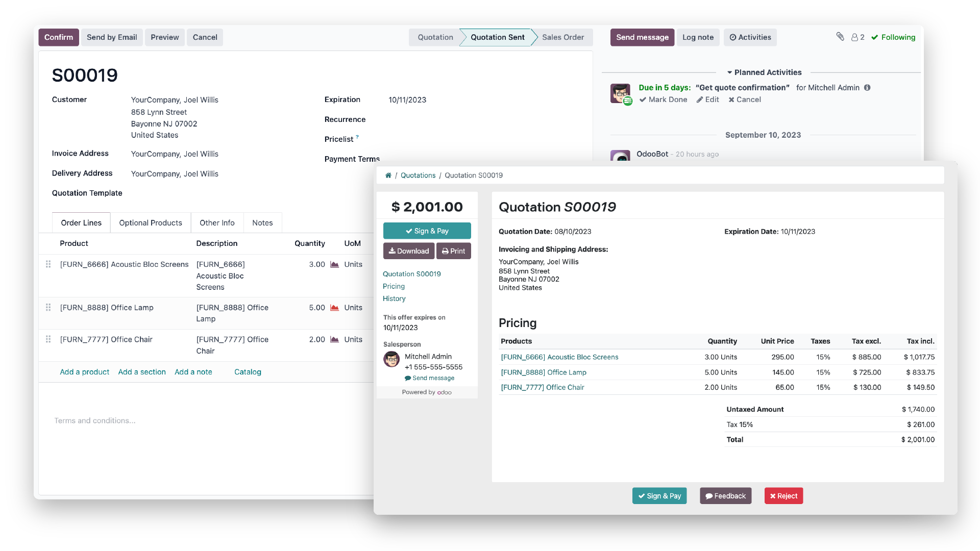Click the Cancel action button
Image resolution: width=980 pixels, height=551 pixels.
click(x=205, y=37)
